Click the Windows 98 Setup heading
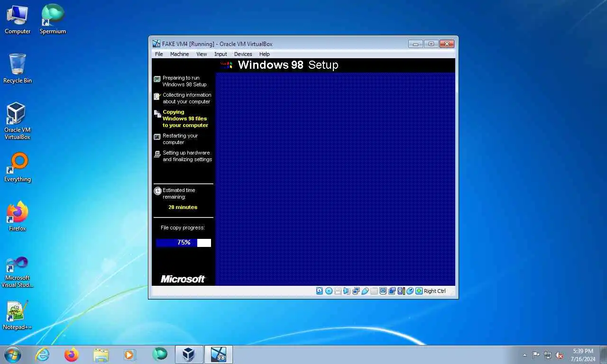This screenshot has width=607, height=364. point(288,65)
